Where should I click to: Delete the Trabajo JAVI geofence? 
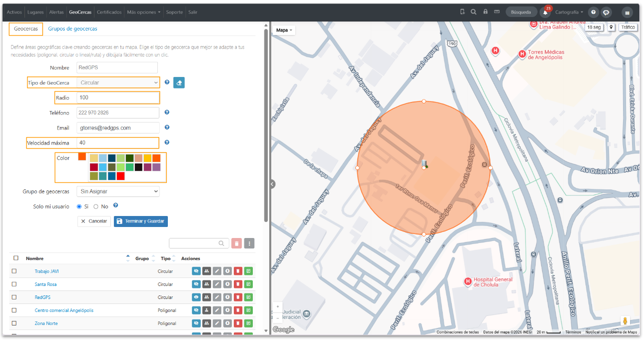[x=238, y=271]
